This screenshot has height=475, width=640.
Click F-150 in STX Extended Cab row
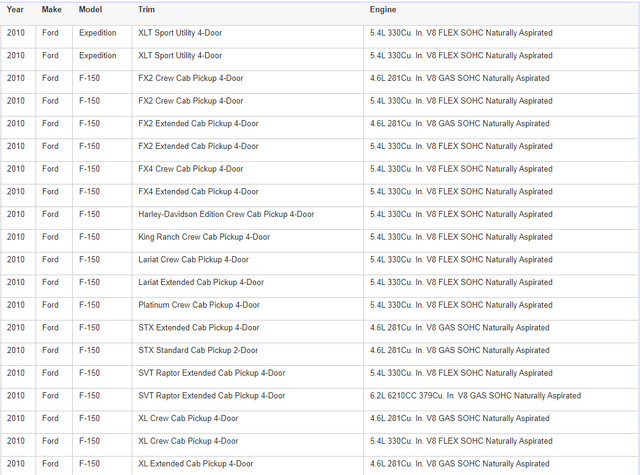pos(89,328)
